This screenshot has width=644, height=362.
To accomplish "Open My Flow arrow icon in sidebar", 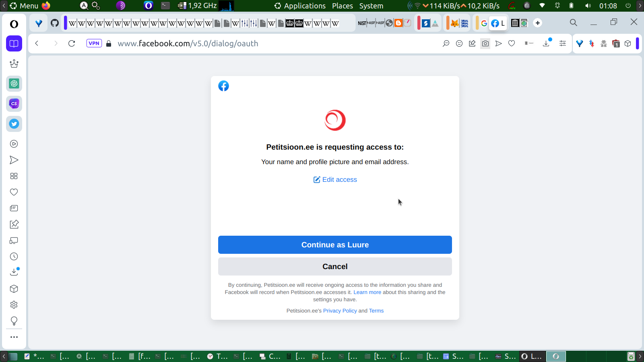I will point(14,160).
